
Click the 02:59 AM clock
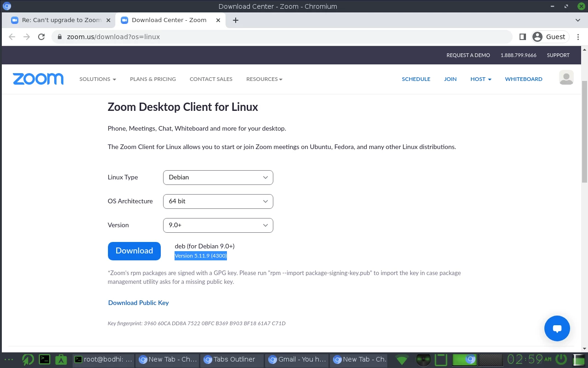point(529,359)
